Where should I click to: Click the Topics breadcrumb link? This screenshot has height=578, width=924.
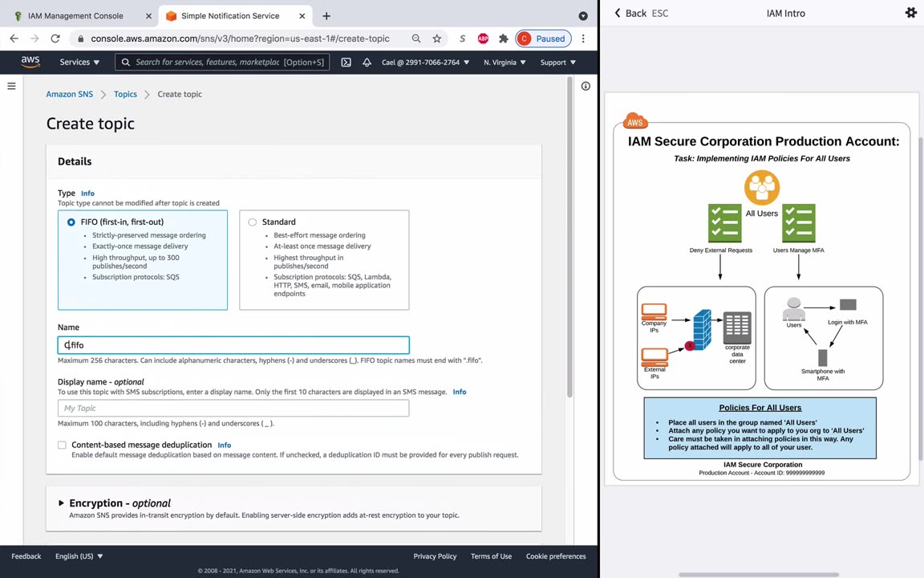coord(125,94)
